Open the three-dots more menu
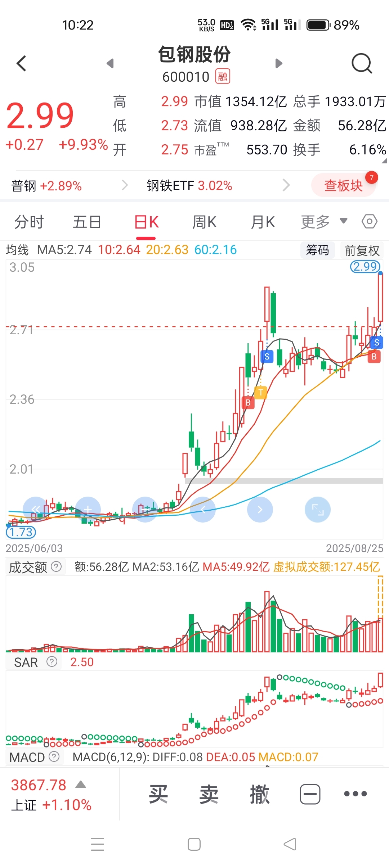The height and width of the screenshot is (868, 389). [x=355, y=794]
